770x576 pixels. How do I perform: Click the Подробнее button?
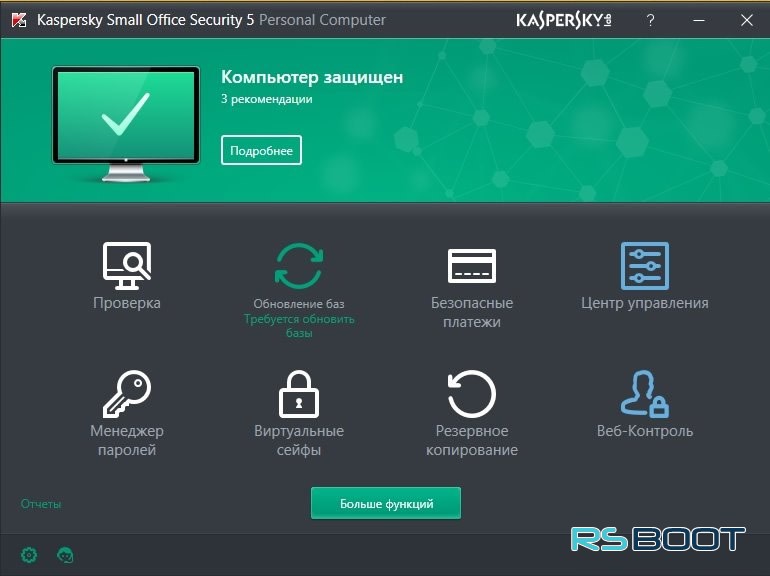click(261, 150)
